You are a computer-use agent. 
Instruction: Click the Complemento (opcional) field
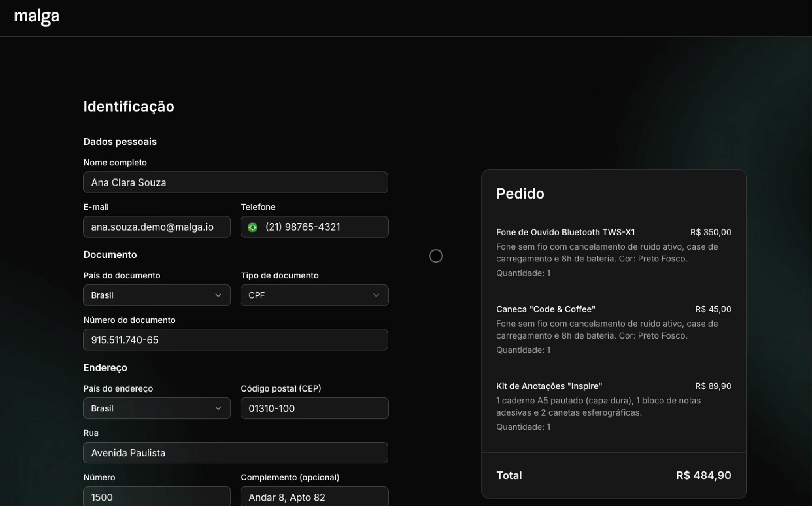coord(314,497)
